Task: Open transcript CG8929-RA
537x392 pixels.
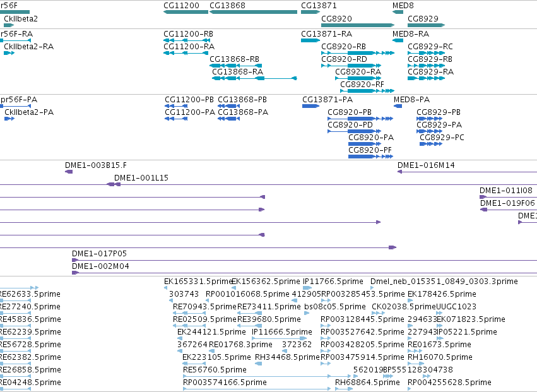Action: coord(427,78)
